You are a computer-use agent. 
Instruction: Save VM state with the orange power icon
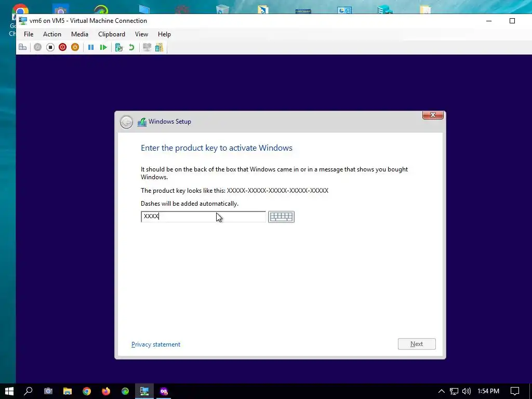click(x=75, y=47)
